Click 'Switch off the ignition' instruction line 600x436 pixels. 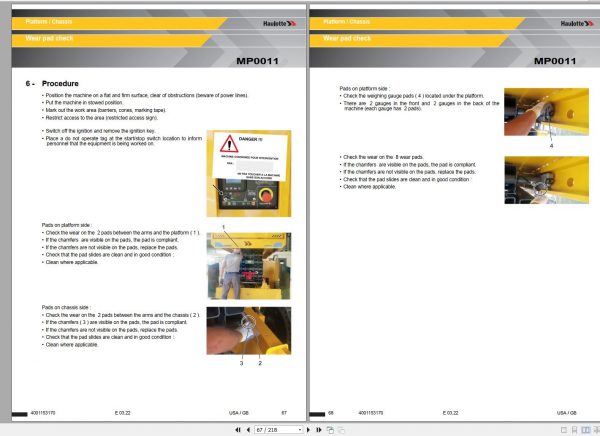pyautogui.click(x=100, y=131)
